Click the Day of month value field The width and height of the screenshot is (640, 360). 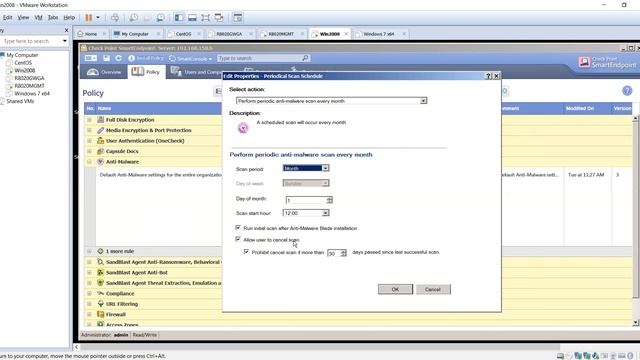coord(306,200)
